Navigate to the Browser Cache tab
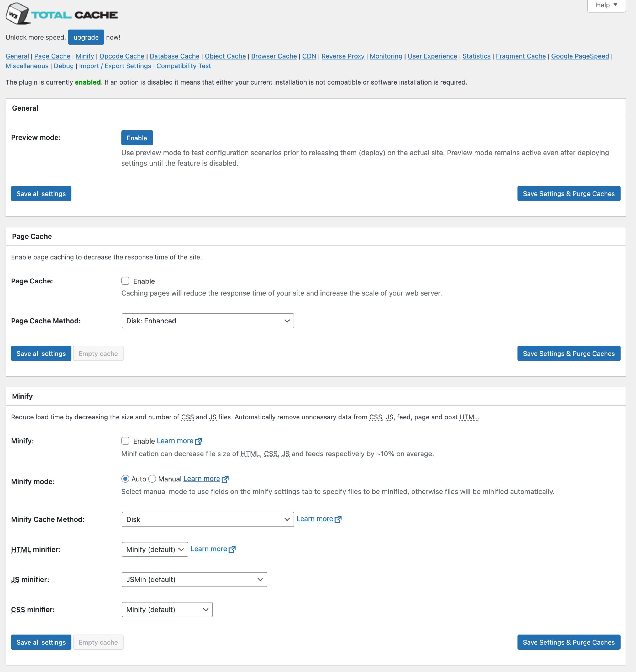636x672 pixels. click(272, 56)
